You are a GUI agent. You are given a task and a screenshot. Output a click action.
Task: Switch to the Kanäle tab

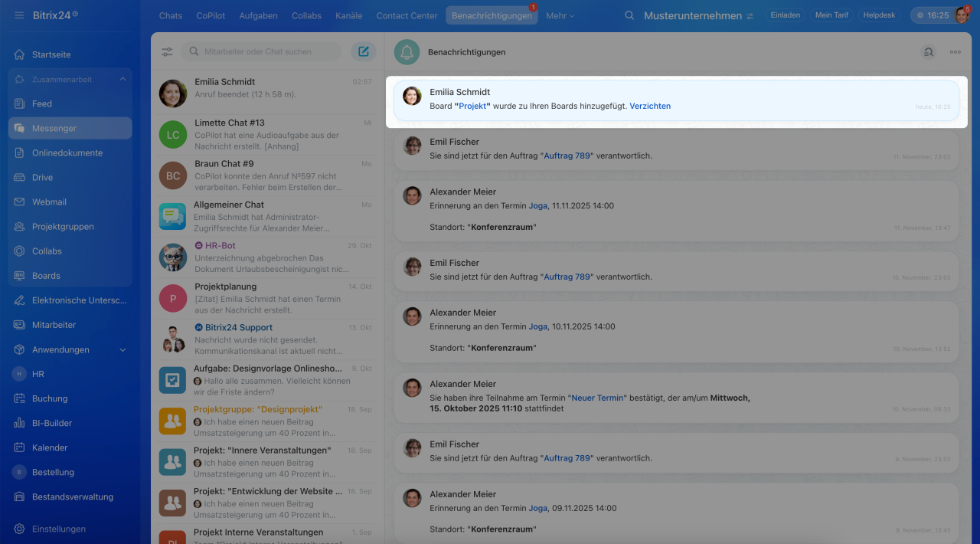[349, 15]
